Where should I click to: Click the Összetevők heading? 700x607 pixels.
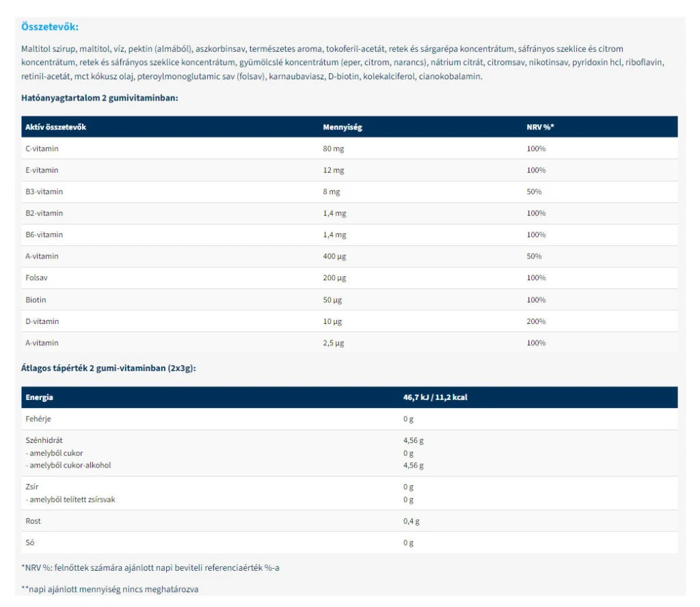[50, 27]
